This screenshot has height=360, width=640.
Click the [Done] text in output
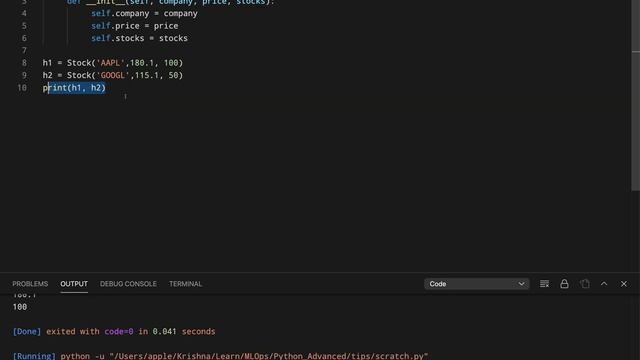point(27,331)
